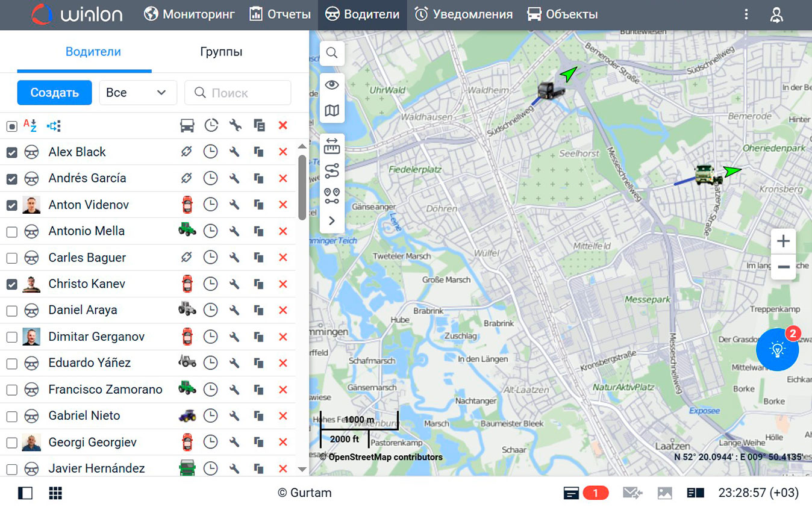Open the lightbulb tips button

[x=777, y=349]
